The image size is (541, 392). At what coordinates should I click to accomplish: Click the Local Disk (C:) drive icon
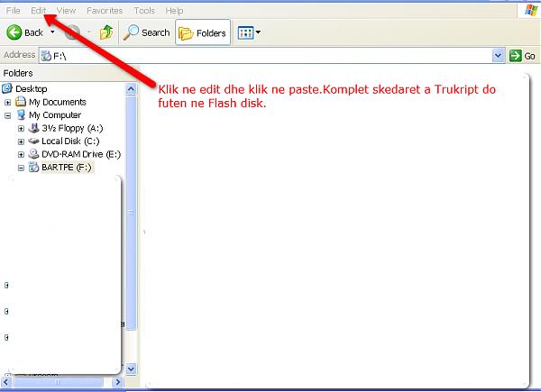click(33, 141)
